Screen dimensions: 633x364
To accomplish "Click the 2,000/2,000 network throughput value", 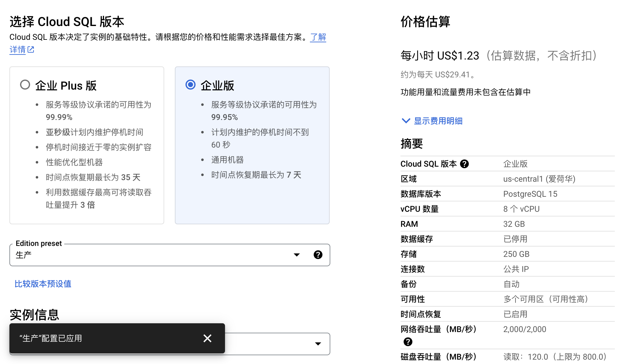I will pos(525,329).
